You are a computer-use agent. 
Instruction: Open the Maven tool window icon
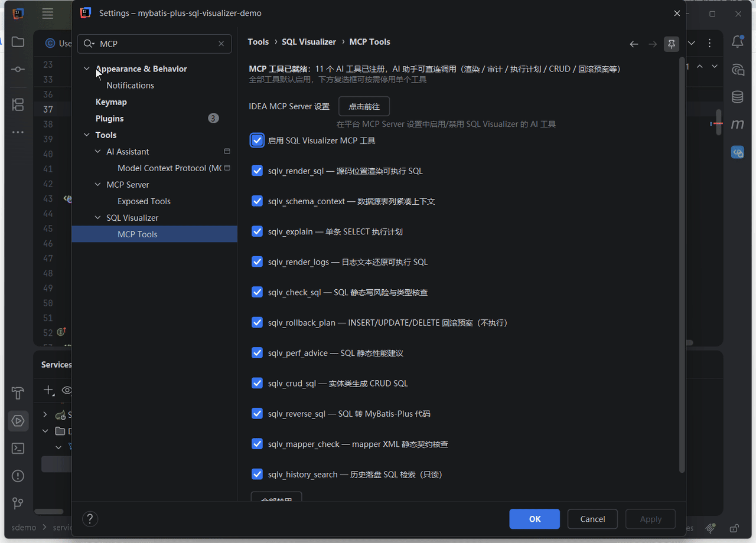[x=738, y=125]
